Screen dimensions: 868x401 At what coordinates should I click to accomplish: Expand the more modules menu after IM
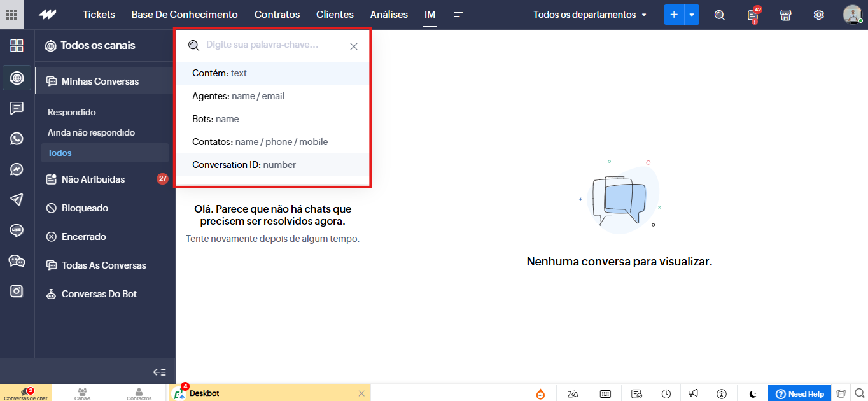458,15
